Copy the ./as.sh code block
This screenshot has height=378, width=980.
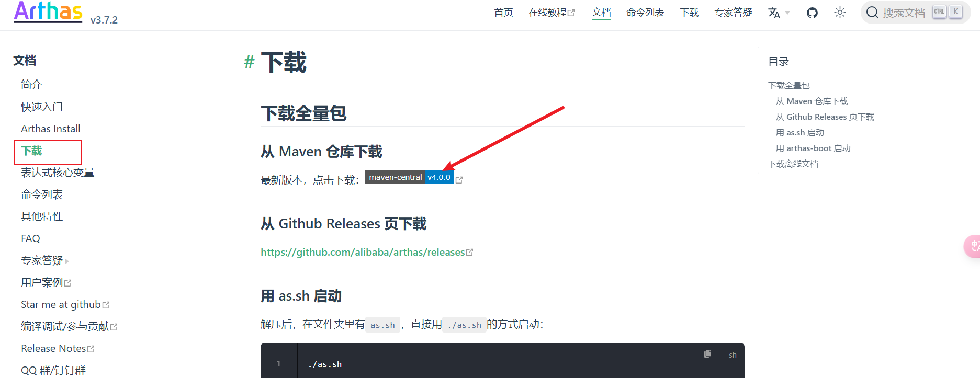point(707,354)
